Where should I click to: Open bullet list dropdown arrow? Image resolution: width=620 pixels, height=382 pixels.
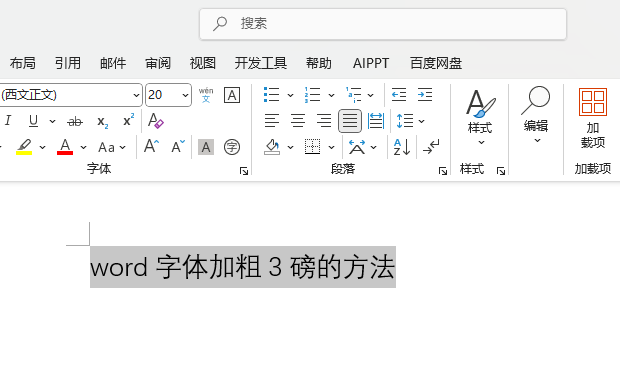(x=290, y=95)
